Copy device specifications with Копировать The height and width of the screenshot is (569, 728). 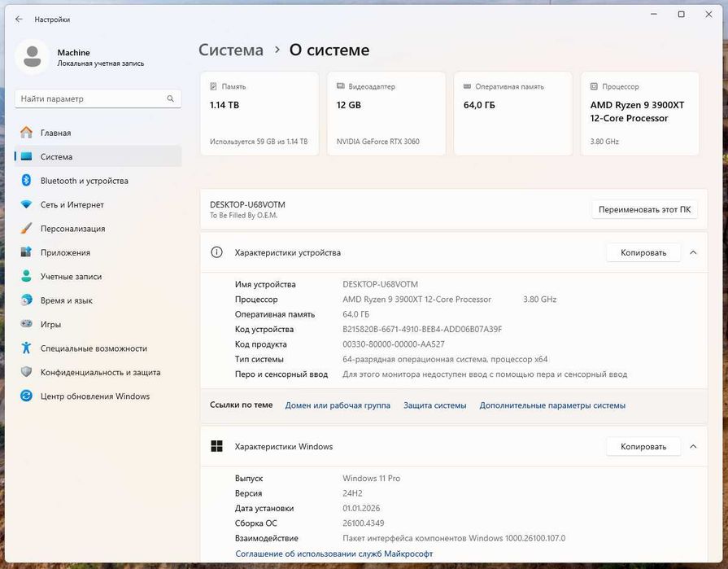click(x=643, y=252)
